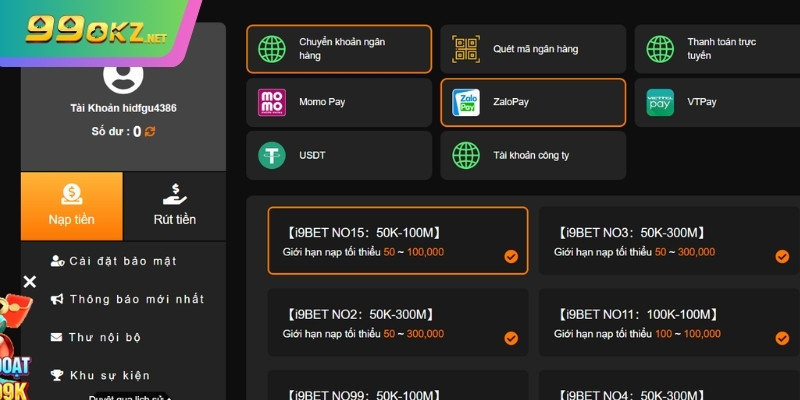Choose Chuyển khoản ngân hàng payment method
This screenshot has height=400, width=800.
pos(339,49)
